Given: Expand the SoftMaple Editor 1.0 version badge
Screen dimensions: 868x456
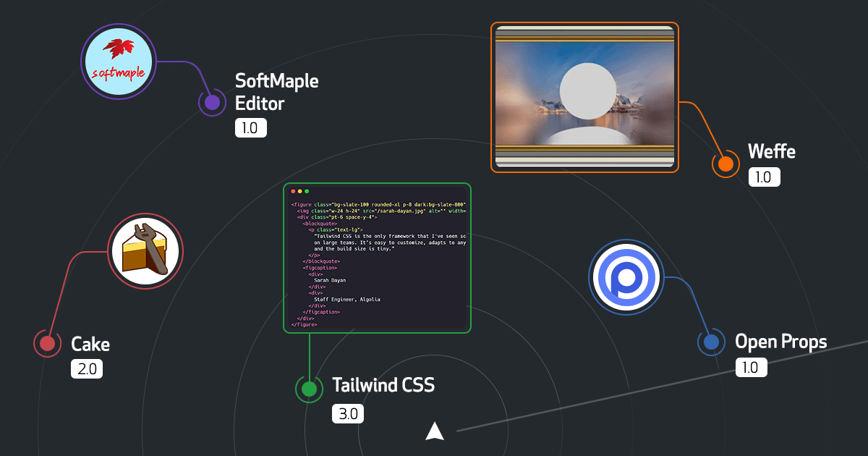Looking at the screenshot, I should [251, 127].
